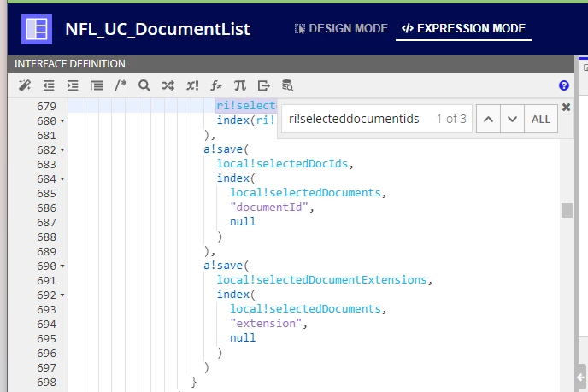The height and width of the screenshot is (392, 588).
Task: Click a!save on line 682
Action: 223,149
